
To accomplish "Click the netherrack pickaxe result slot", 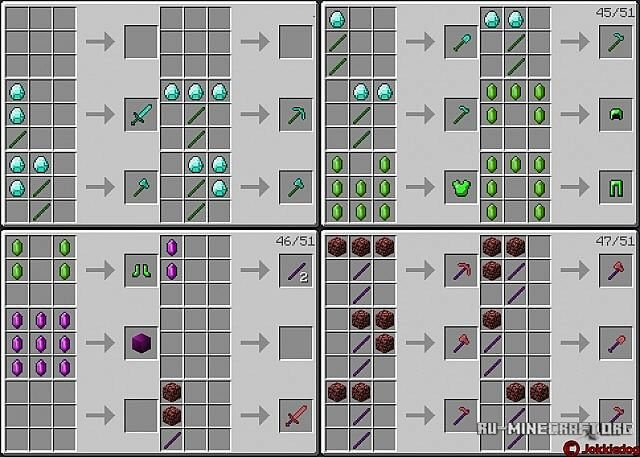I will click(461, 271).
